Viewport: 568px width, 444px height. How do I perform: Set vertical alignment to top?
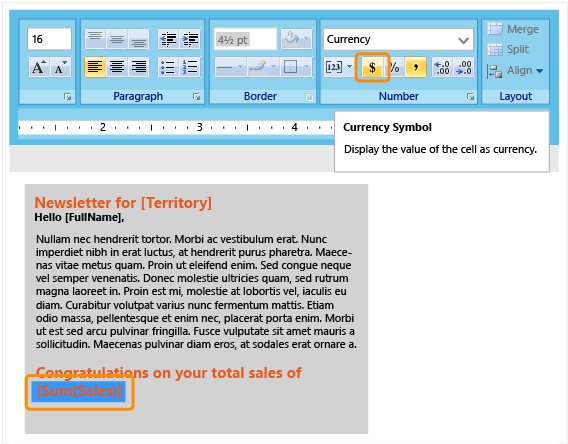95,39
